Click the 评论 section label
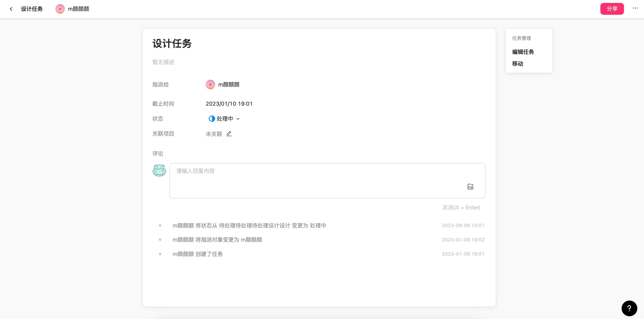The width and height of the screenshot is (644, 319). click(x=158, y=153)
